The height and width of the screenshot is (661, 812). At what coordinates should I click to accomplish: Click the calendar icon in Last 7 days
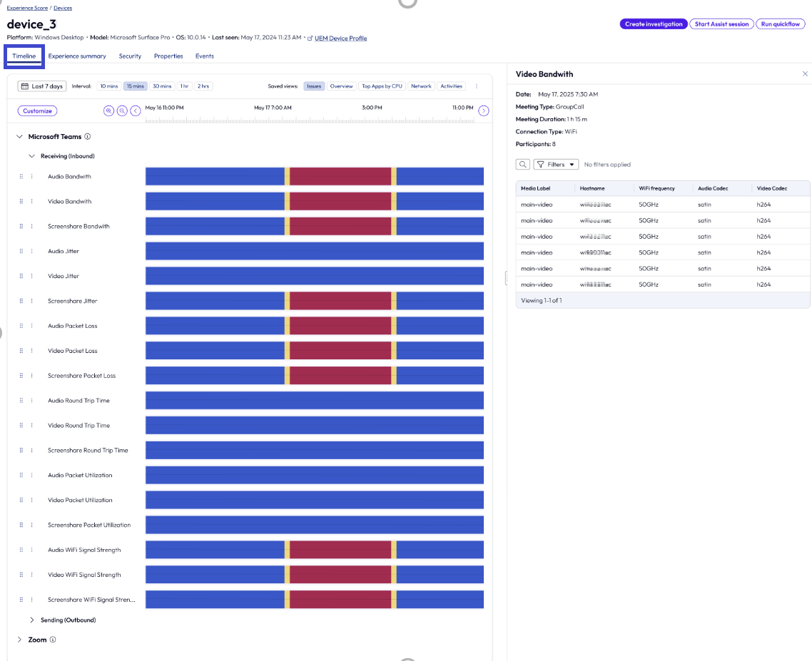(x=25, y=86)
